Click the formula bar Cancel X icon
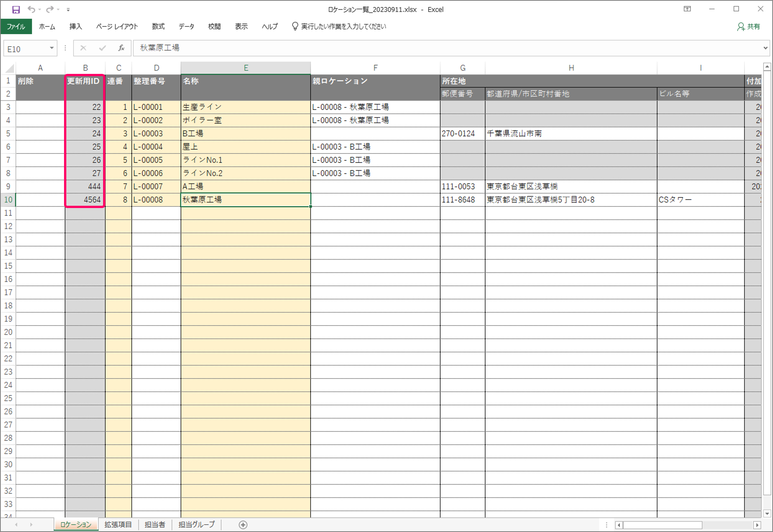Screen dimensions: 773x532 [83, 48]
